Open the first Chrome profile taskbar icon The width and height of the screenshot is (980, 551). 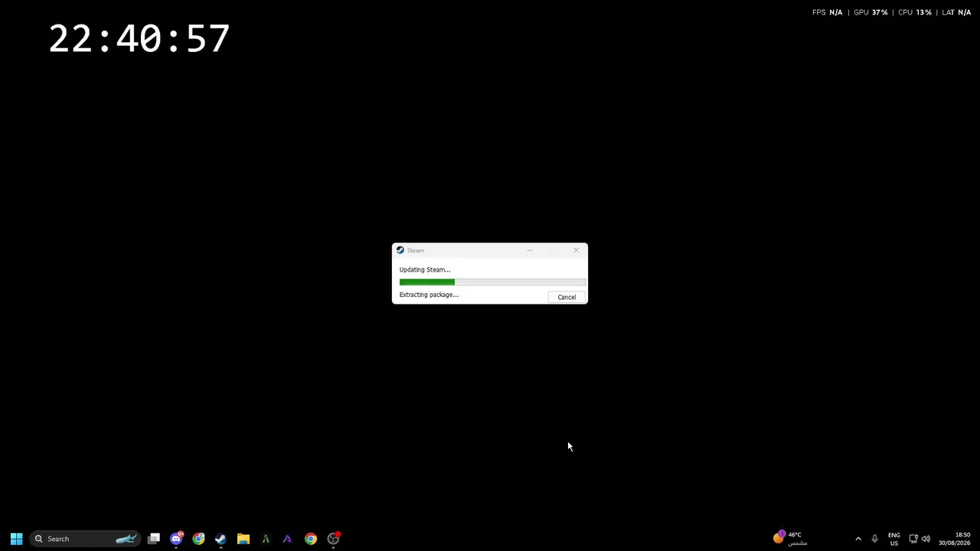pyautogui.click(x=198, y=539)
